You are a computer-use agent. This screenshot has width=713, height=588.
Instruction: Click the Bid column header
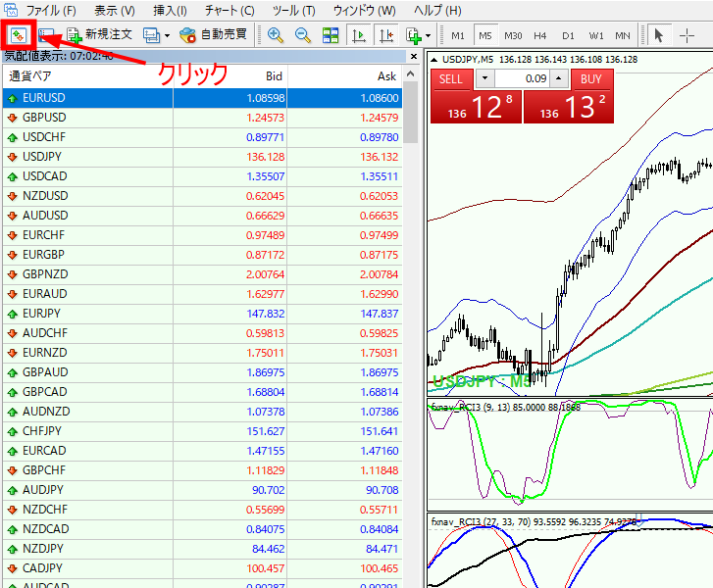230,75
